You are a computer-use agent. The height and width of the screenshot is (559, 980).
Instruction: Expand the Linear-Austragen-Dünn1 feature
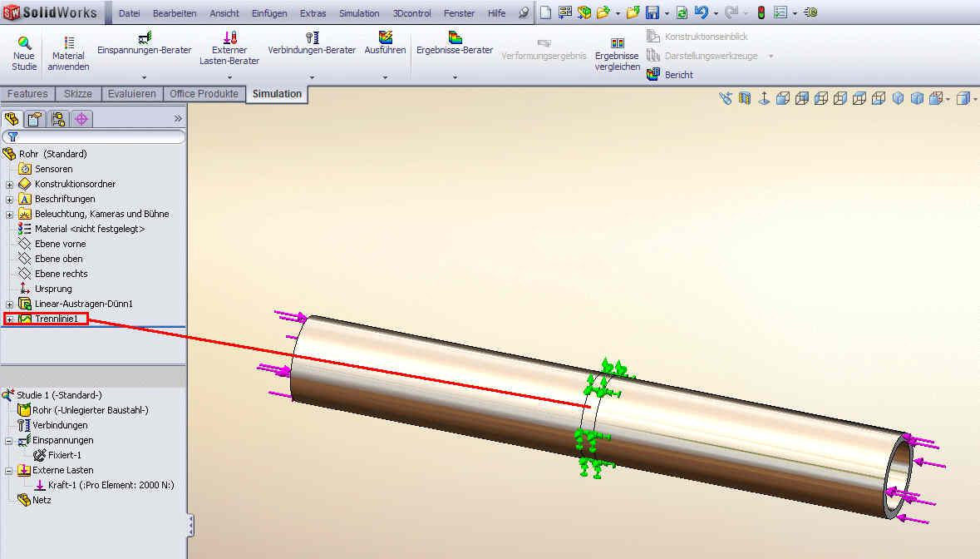pyautogui.click(x=9, y=304)
